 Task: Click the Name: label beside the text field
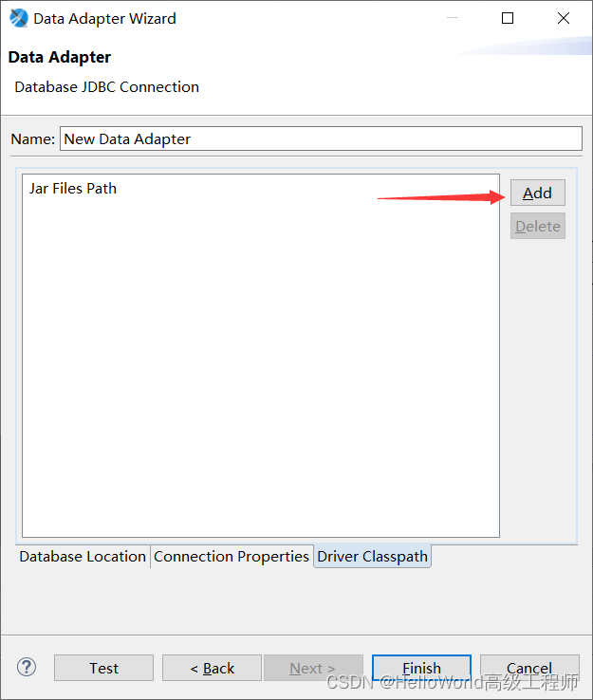pos(32,139)
